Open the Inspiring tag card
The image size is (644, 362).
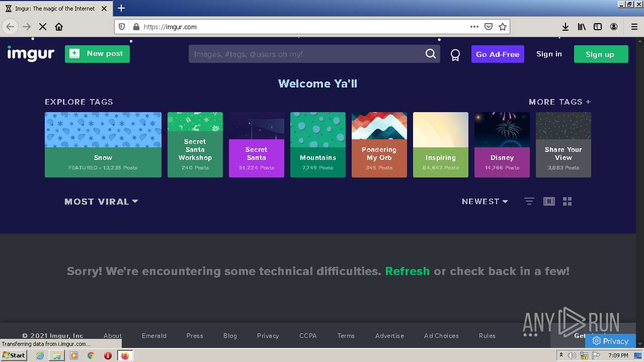(x=441, y=145)
